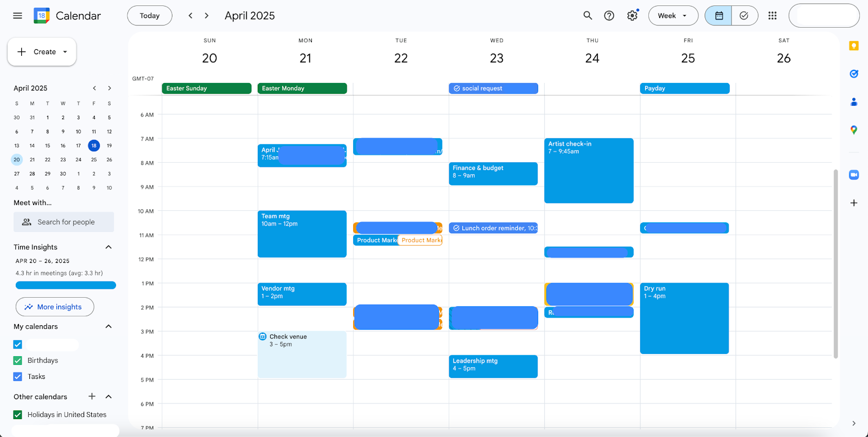Open the Finance & budget event
This screenshot has width=868, height=437.
coord(493,174)
